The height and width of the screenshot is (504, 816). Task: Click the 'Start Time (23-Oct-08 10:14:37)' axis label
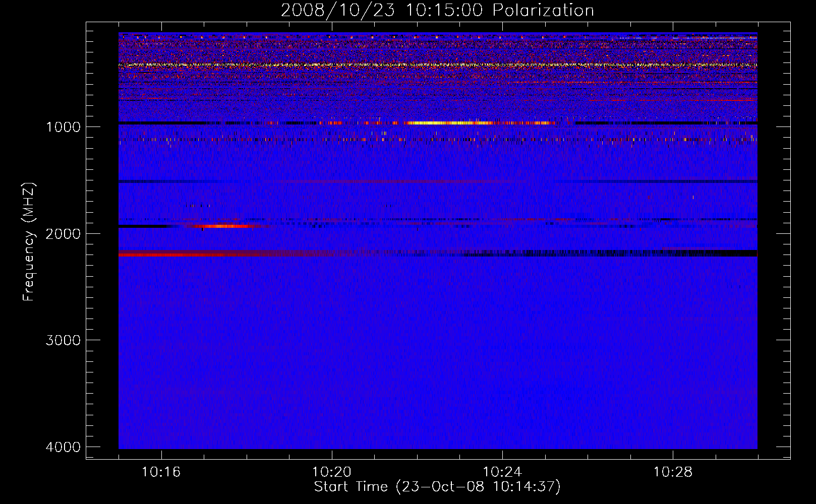[437, 487]
